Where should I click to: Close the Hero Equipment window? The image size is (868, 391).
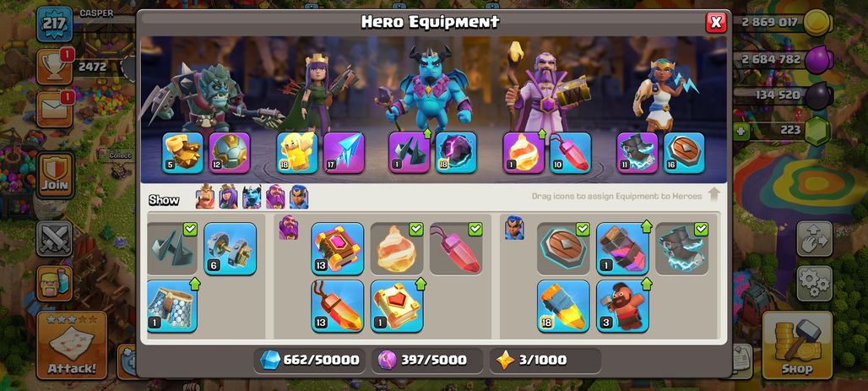coord(716,22)
